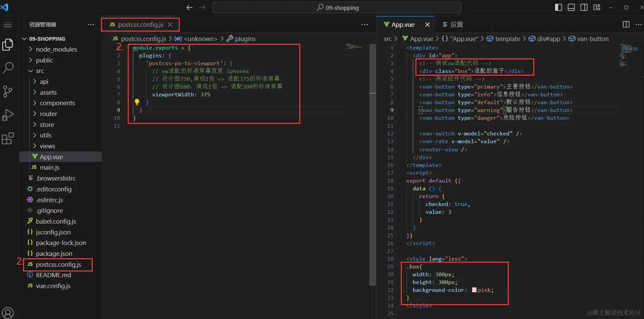Open the customize layout icon
The image size is (644, 319).
point(597,7)
